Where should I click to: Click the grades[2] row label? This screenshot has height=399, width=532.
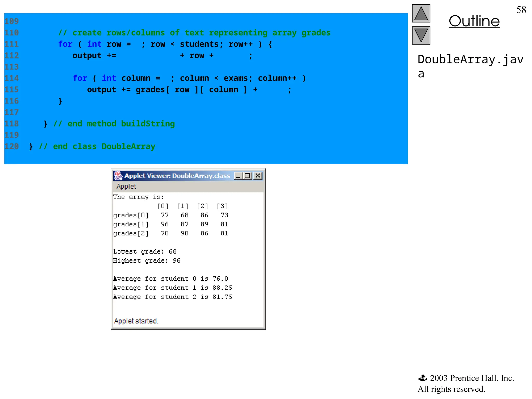tap(131, 234)
